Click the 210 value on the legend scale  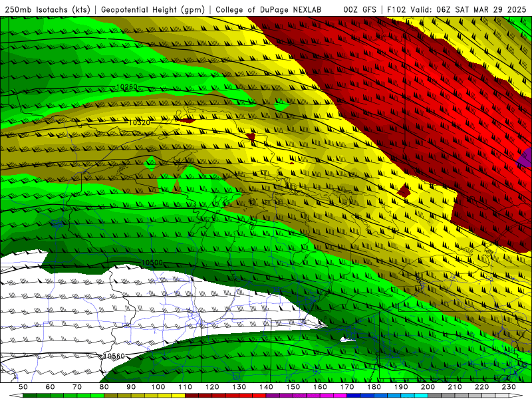click(x=455, y=387)
